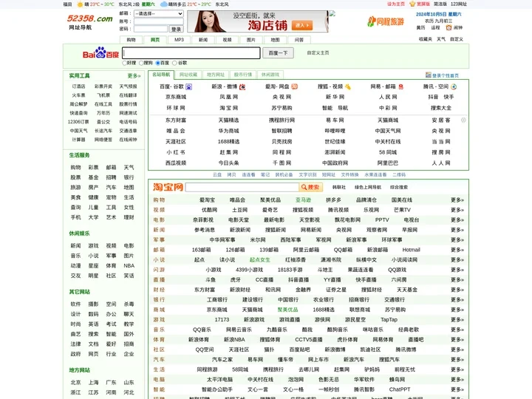Image resolution: width=532 pixels, height=399 pixels.
Task: Click the 账号 account input field
Action: pos(159,21)
